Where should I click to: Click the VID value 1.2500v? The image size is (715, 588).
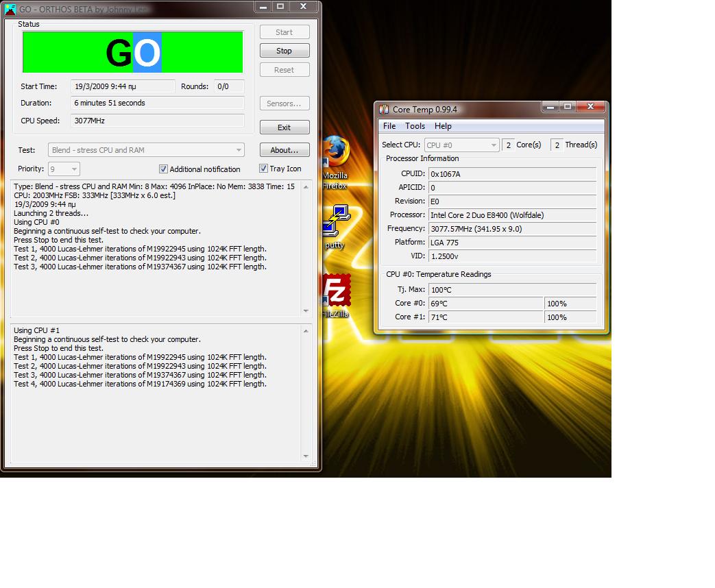pos(513,256)
